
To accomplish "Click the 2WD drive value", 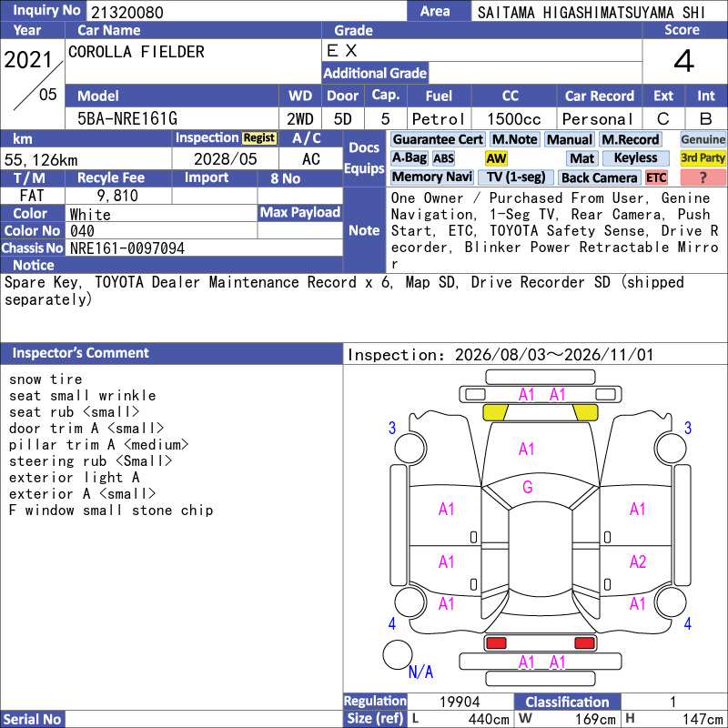I will coord(300,119).
